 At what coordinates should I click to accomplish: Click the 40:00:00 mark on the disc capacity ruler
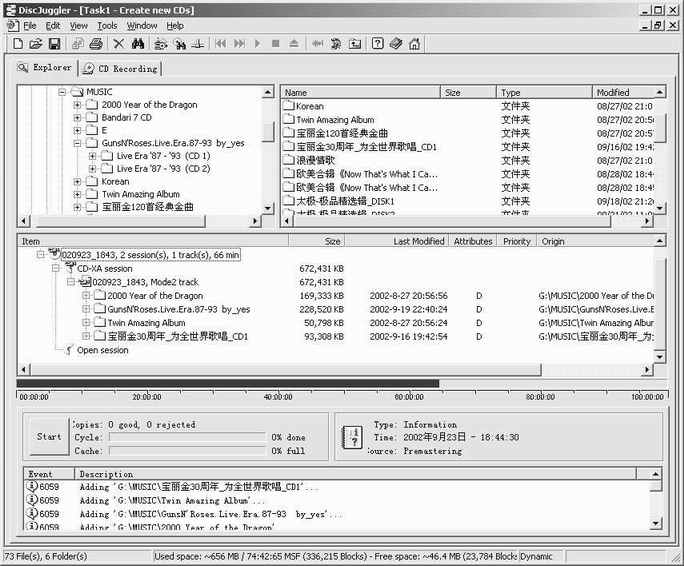click(x=278, y=397)
